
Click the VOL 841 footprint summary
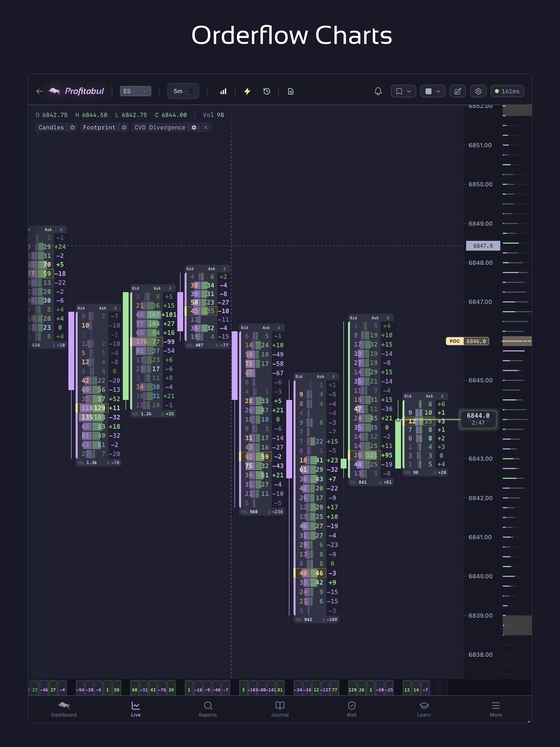point(371,482)
